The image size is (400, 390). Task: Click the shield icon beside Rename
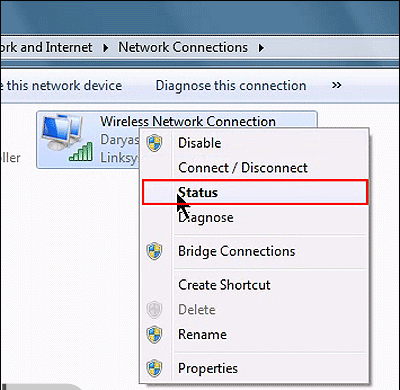tap(154, 334)
